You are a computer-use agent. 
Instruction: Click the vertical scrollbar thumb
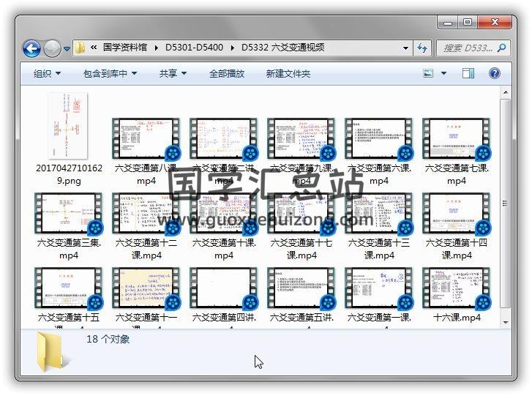click(506, 203)
